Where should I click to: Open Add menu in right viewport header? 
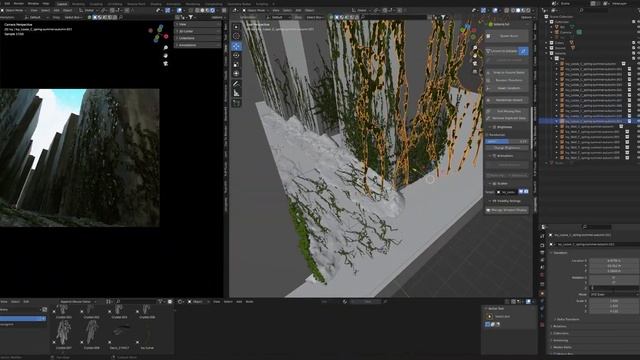[x=298, y=10]
